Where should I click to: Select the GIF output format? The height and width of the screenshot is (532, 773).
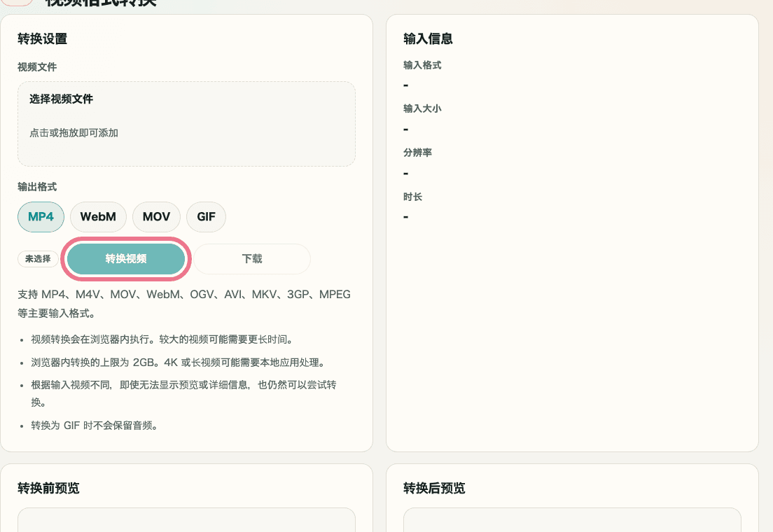pos(206,217)
